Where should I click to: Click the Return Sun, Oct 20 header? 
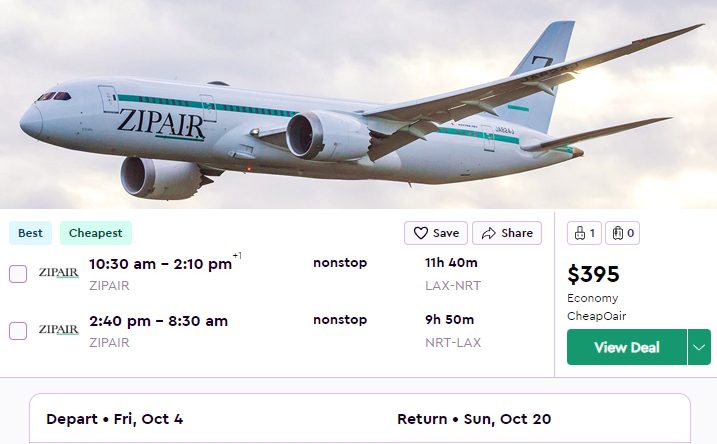[x=473, y=419]
